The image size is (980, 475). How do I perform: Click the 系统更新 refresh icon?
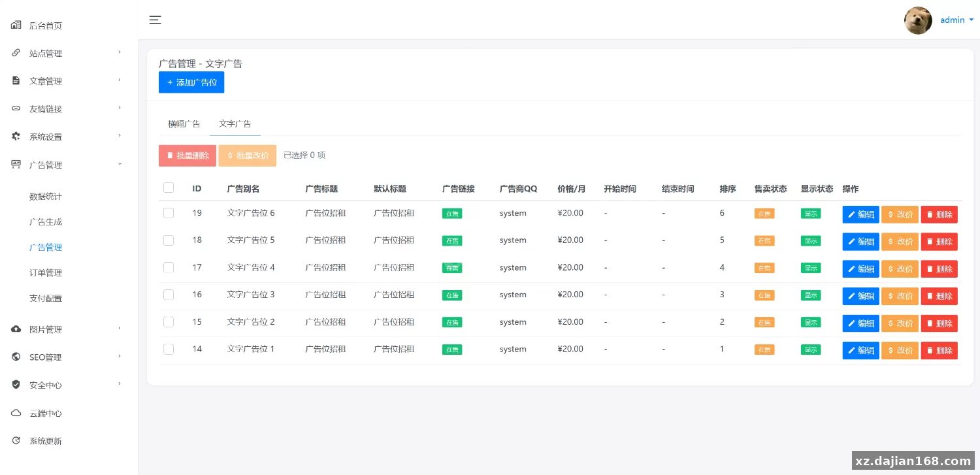pos(16,441)
